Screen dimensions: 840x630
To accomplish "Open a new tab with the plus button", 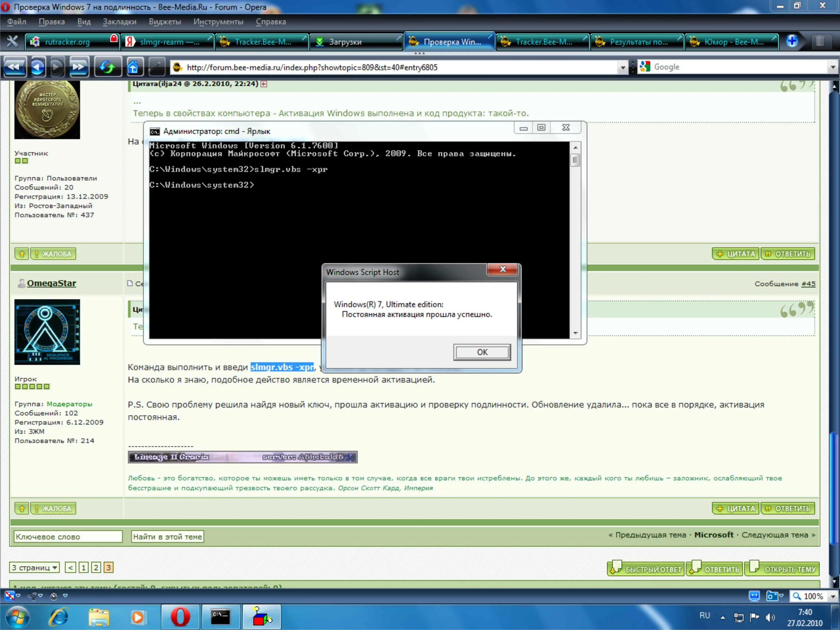I will 792,41.
